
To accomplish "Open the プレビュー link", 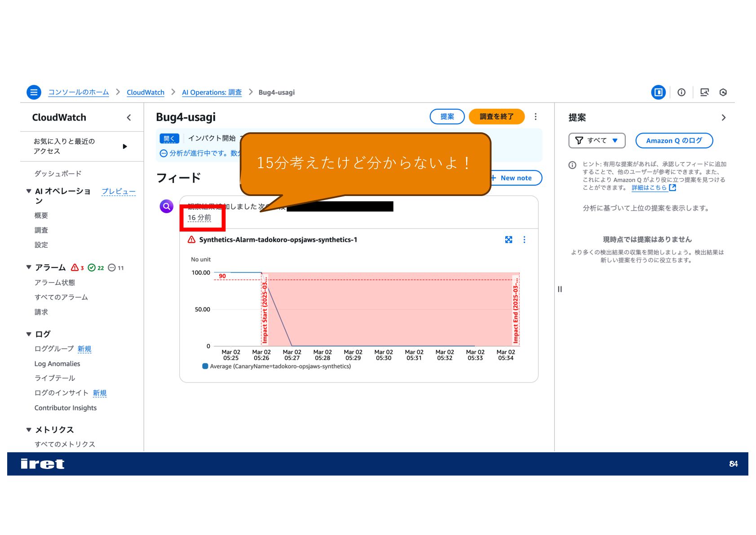I will [x=119, y=191].
